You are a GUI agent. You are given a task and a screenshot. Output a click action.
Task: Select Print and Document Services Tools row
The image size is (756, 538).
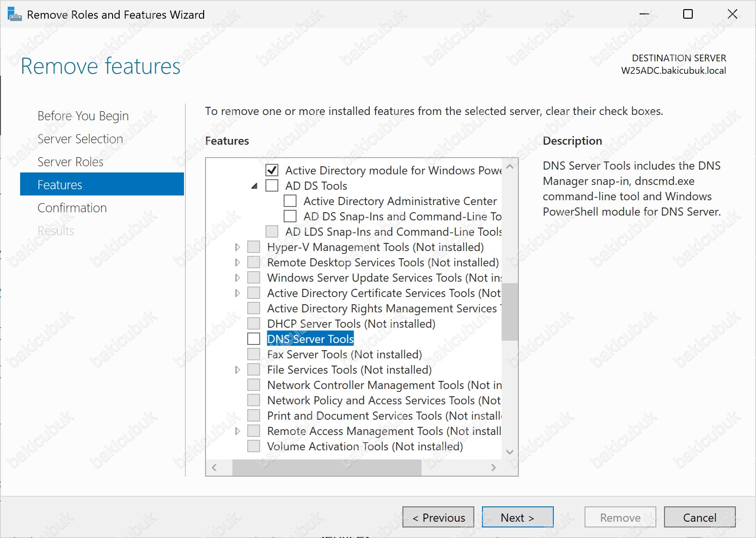(384, 416)
